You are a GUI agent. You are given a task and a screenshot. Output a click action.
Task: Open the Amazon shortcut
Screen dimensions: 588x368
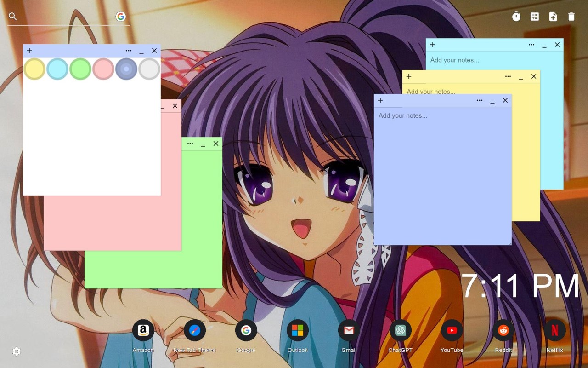tap(143, 330)
